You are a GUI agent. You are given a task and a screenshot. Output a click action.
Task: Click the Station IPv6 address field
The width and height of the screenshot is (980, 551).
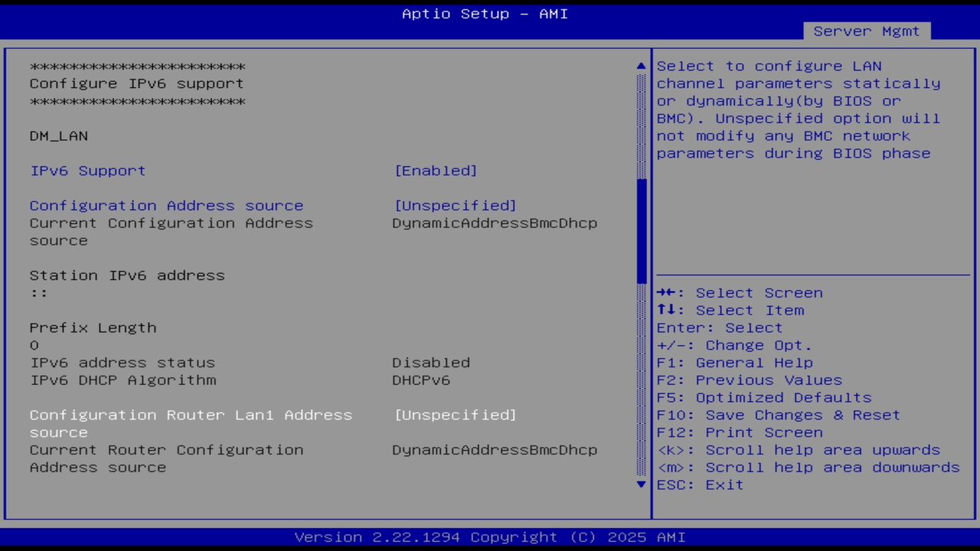point(127,275)
